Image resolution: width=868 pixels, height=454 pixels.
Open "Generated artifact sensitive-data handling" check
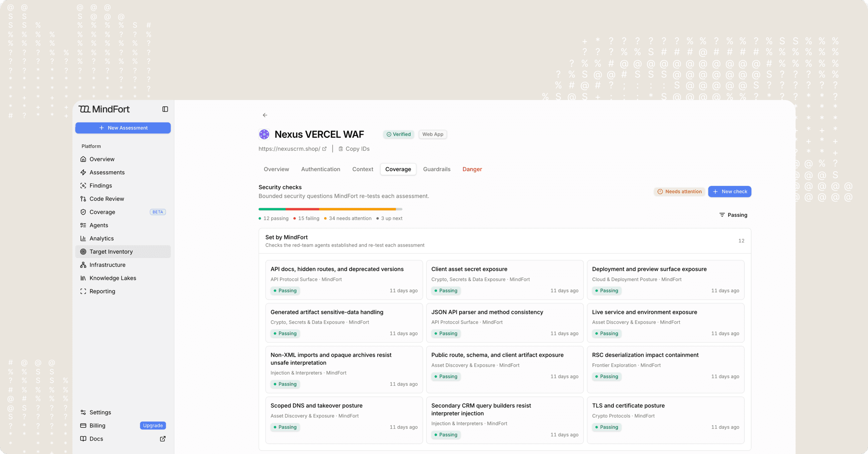pos(344,323)
